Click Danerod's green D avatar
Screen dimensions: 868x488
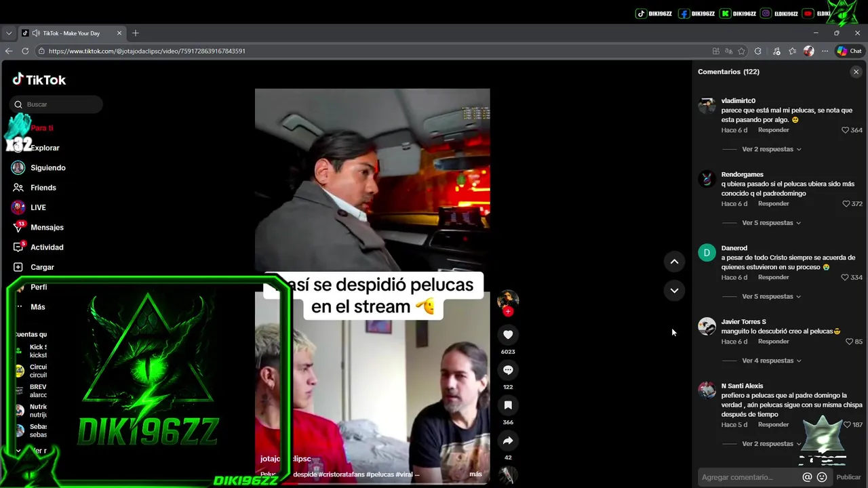click(x=707, y=253)
